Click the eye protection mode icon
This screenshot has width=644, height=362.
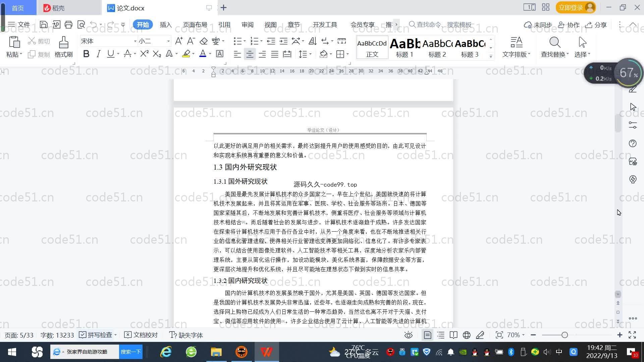(x=408, y=335)
